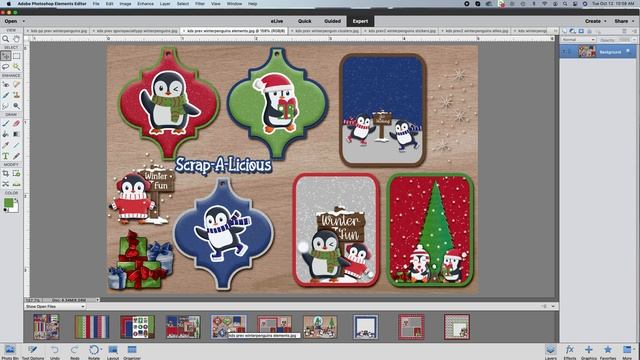Viewport: 640px width, 360px height.
Task: Open the Open dropdown arrow
Action: click(x=24, y=21)
